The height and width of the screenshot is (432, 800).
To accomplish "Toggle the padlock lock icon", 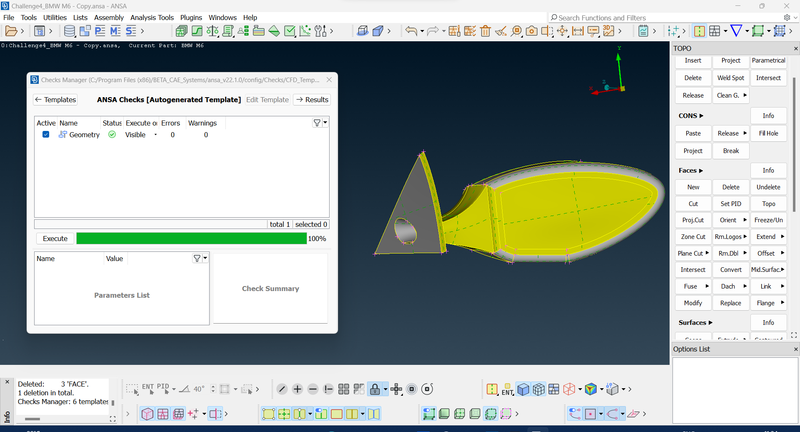I will pos(374,389).
